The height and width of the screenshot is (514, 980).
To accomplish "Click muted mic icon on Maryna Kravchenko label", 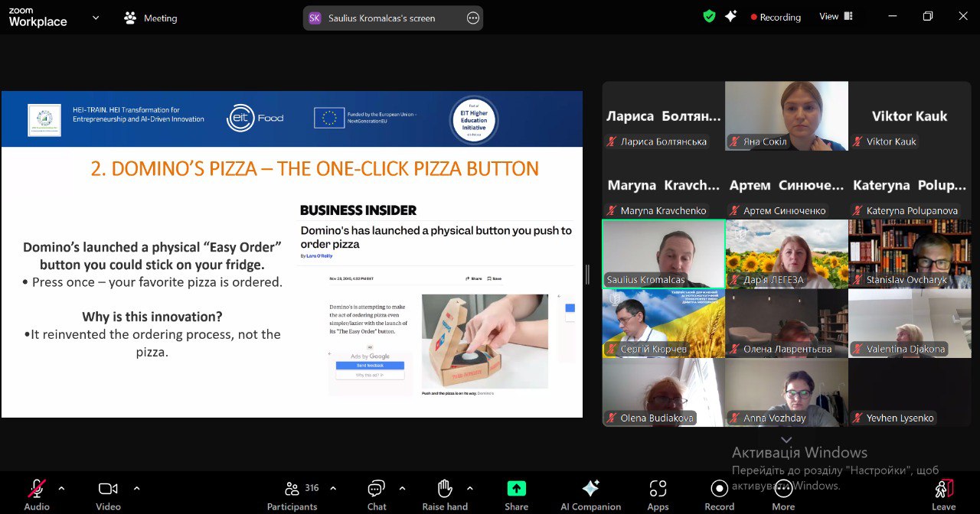I will (612, 211).
